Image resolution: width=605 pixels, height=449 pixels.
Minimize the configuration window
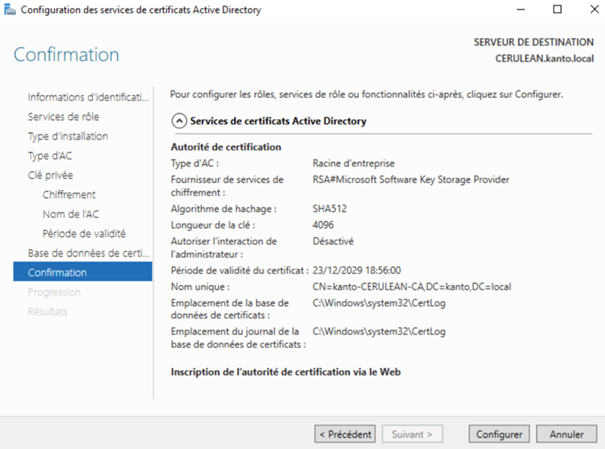click(521, 9)
